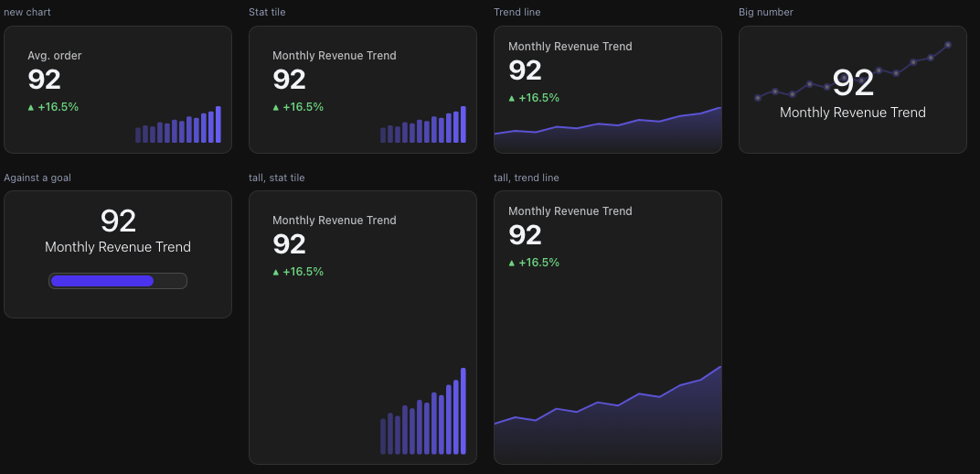The image size is (980, 474).
Task: Click the mini bar chart in the Stat tile card
Action: (x=423, y=124)
